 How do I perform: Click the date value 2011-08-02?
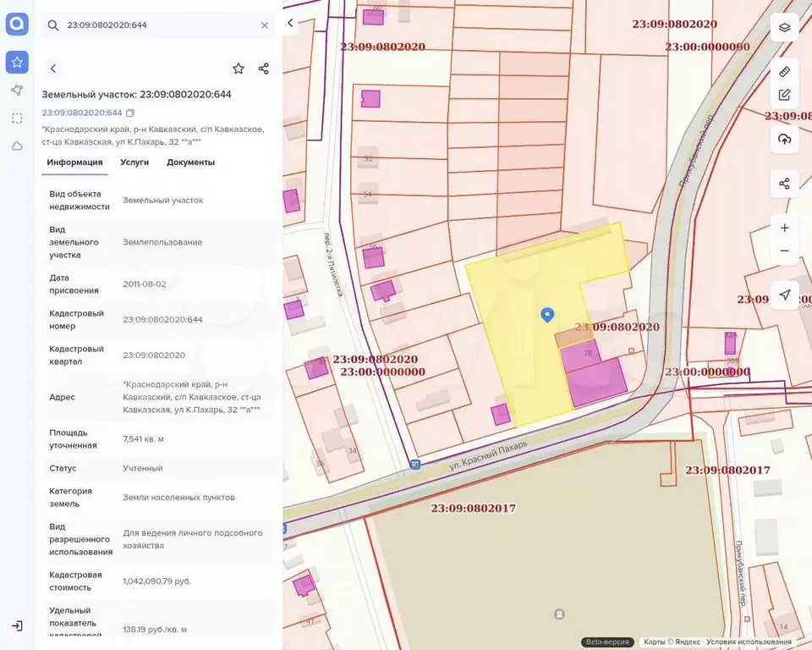pos(145,284)
